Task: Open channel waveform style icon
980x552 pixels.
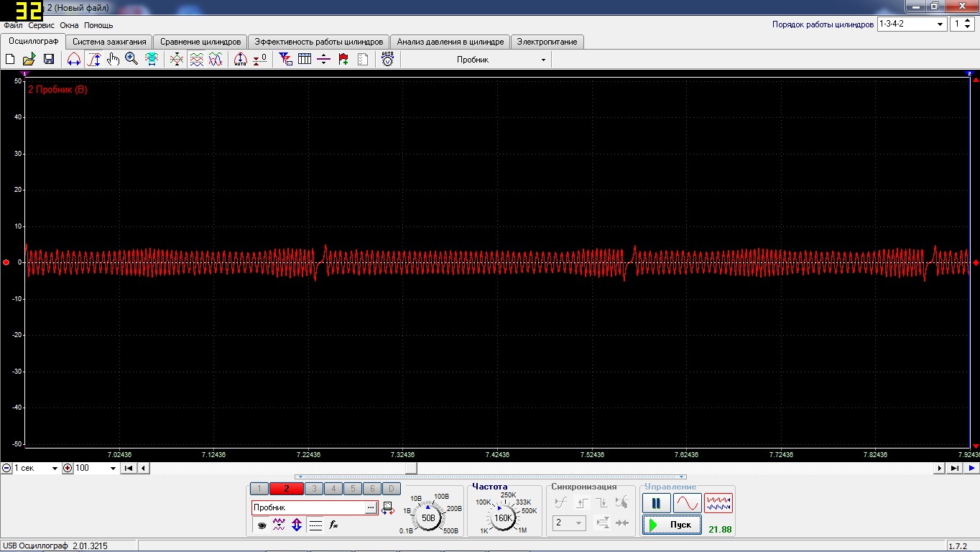Action: click(279, 525)
